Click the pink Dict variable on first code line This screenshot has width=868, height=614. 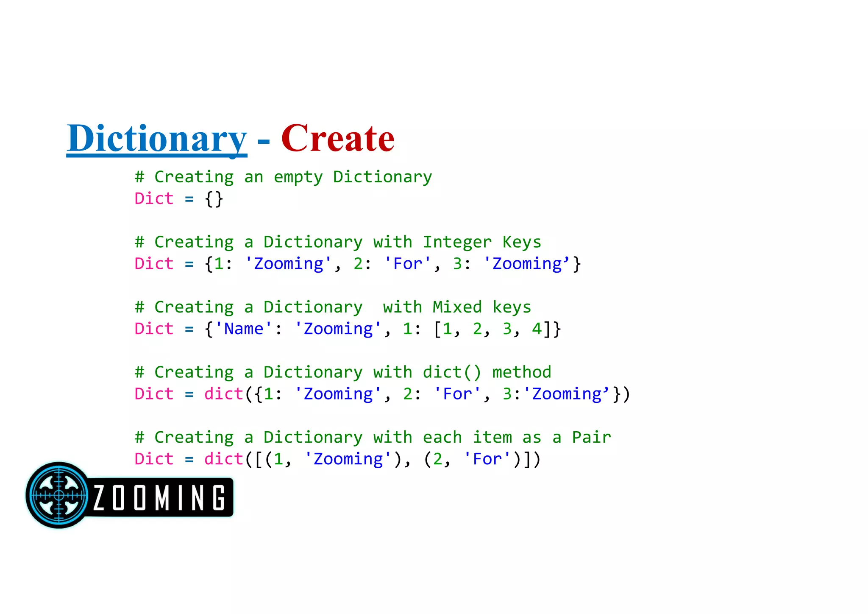tap(154, 199)
